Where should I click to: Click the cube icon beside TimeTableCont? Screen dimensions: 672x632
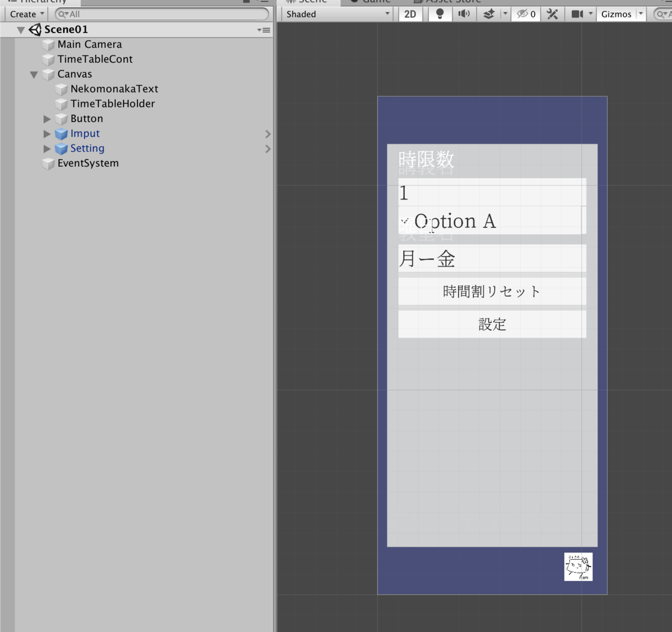[x=49, y=59]
